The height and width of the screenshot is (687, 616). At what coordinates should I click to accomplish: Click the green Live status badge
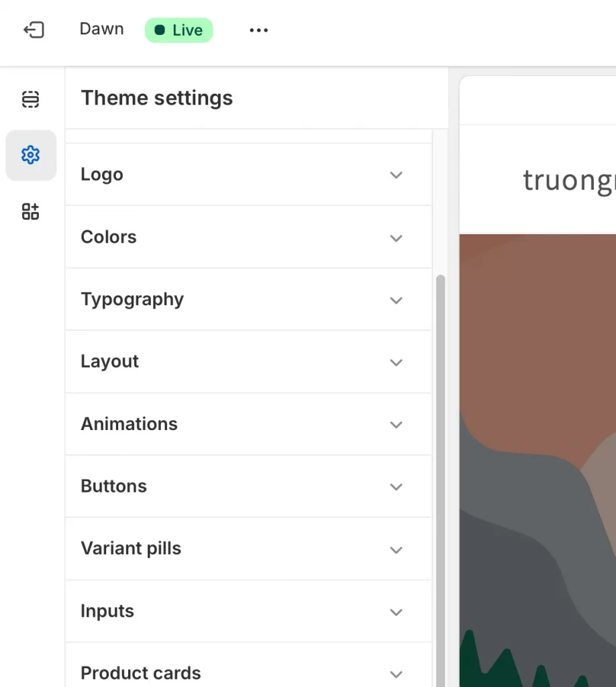click(x=178, y=30)
